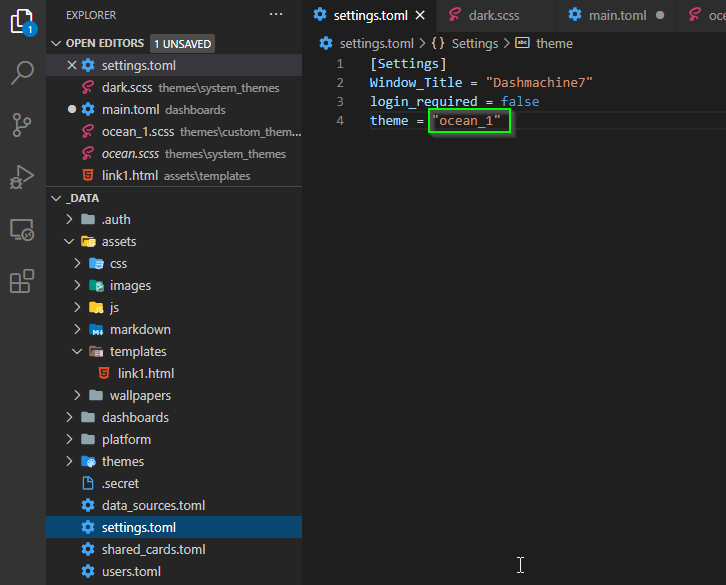Open users.toml in the file tree
This screenshot has width=726, height=585.
[174, 571]
